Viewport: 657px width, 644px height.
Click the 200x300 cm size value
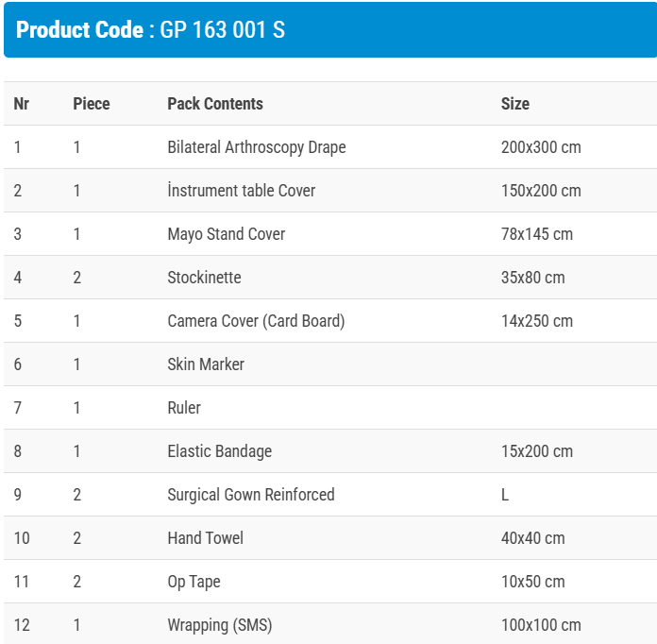coord(541,147)
